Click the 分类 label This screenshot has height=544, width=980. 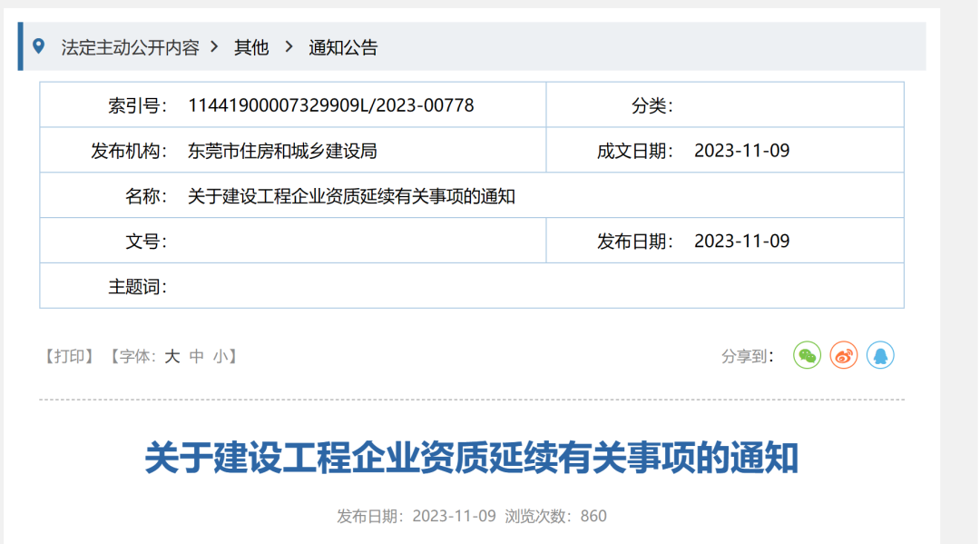(x=652, y=105)
